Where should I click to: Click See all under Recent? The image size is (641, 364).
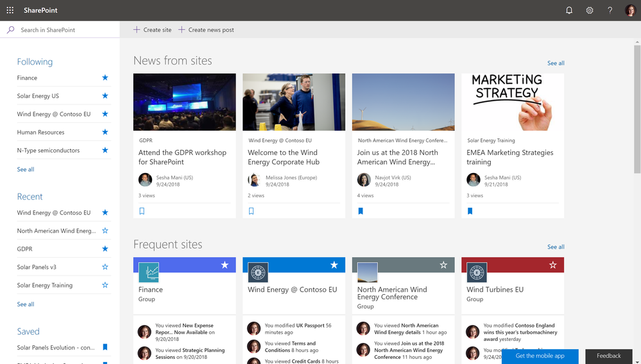click(x=26, y=304)
